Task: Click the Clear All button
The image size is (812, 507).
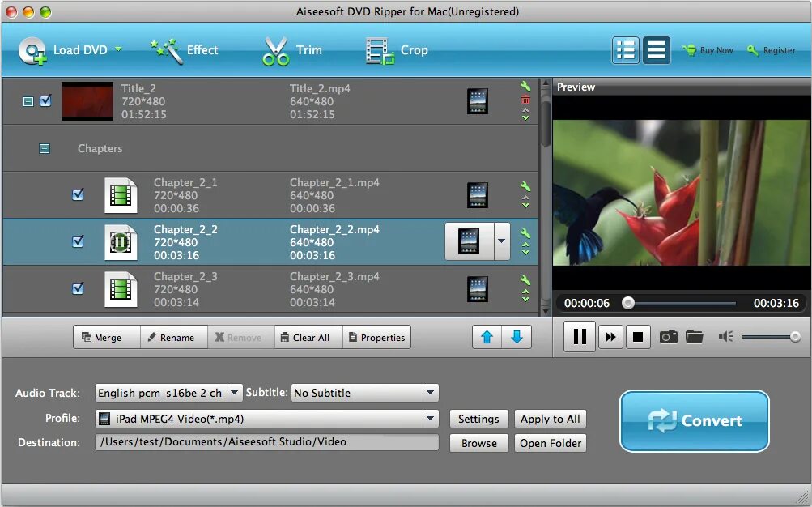Action: coord(308,337)
